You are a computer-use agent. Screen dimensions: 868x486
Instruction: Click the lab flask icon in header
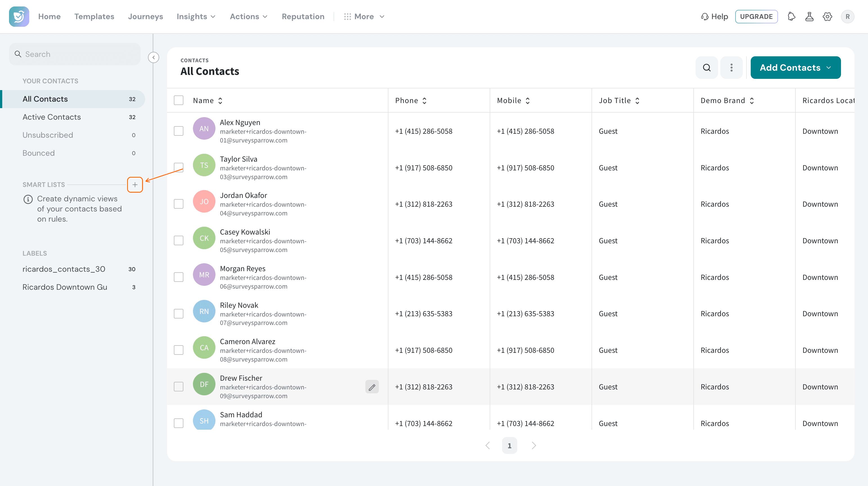coord(809,17)
